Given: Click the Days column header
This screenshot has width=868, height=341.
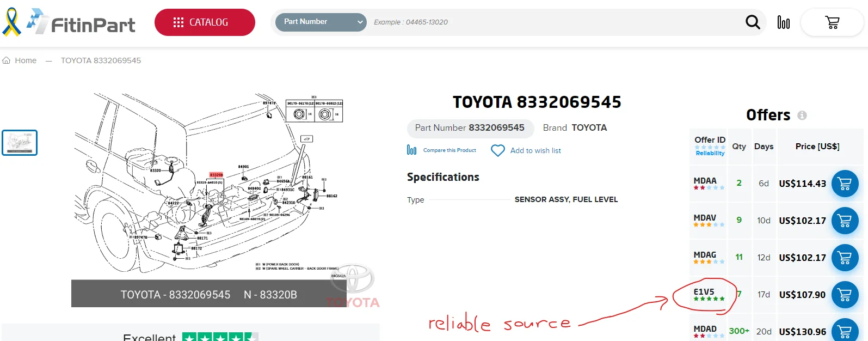Looking at the screenshot, I should pos(764,147).
